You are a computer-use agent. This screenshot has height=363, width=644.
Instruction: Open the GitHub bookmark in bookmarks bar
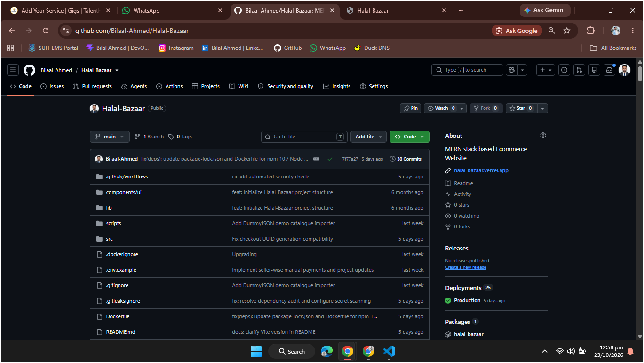288,48
